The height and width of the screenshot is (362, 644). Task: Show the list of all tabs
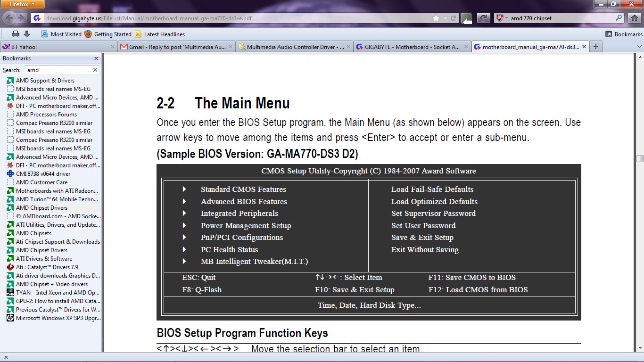coord(639,47)
